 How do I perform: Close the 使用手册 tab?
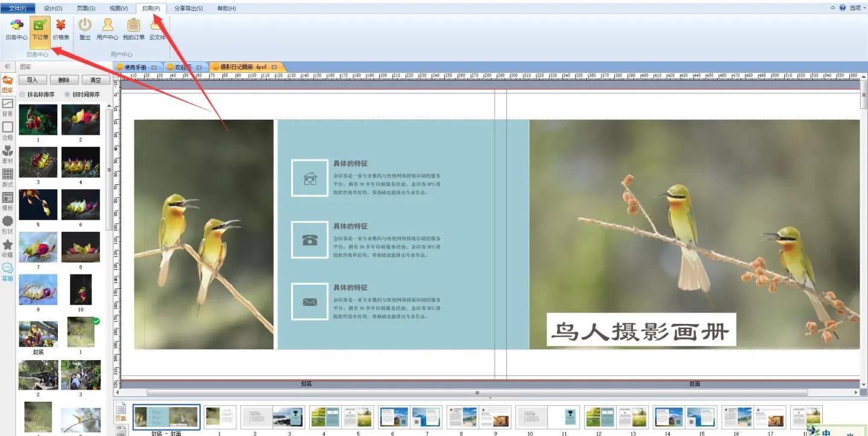click(x=154, y=67)
